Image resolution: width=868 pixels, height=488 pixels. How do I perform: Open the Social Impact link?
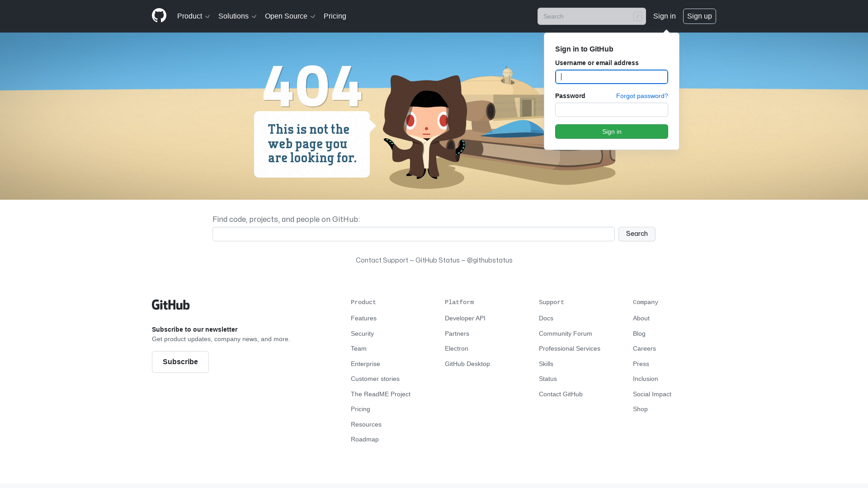click(652, 394)
